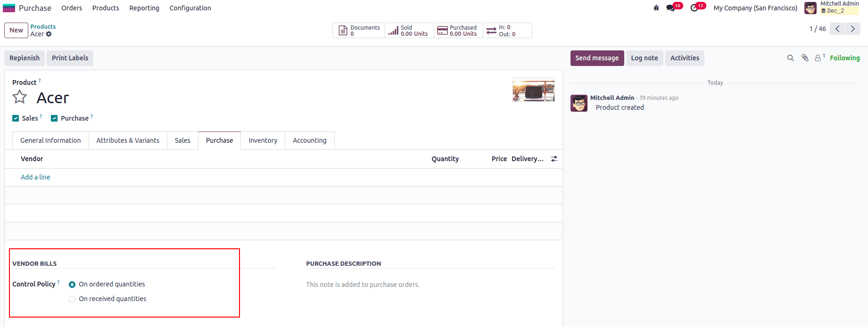Open attachments paperclip in chatter
The image size is (868, 327).
click(805, 58)
